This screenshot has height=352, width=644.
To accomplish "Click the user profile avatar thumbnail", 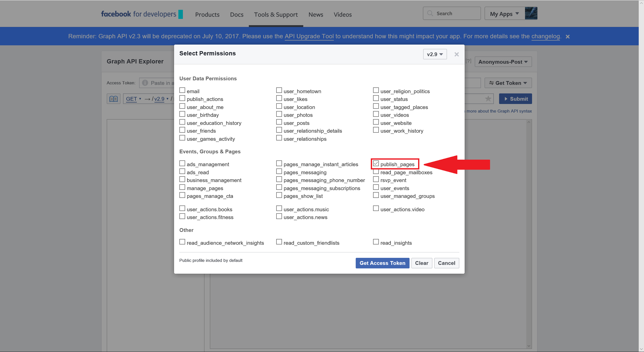I will [531, 13].
